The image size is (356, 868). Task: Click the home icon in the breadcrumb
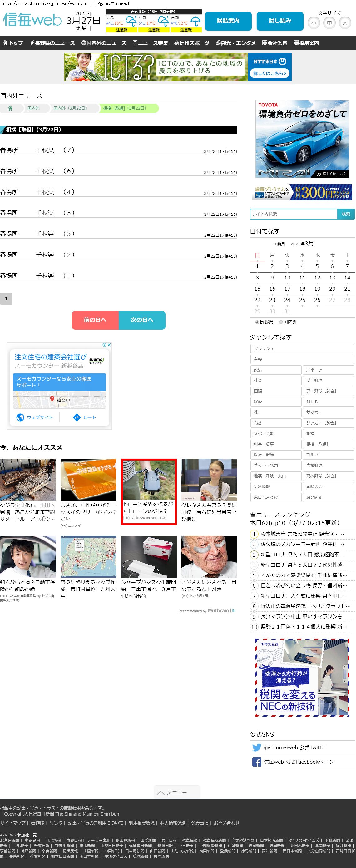pos(10,108)
